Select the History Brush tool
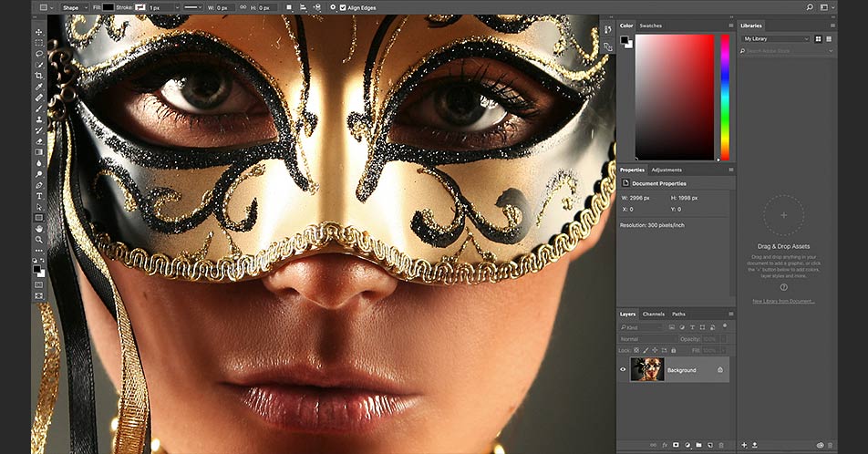The image size is (868, 454). (x=38, y=130)
